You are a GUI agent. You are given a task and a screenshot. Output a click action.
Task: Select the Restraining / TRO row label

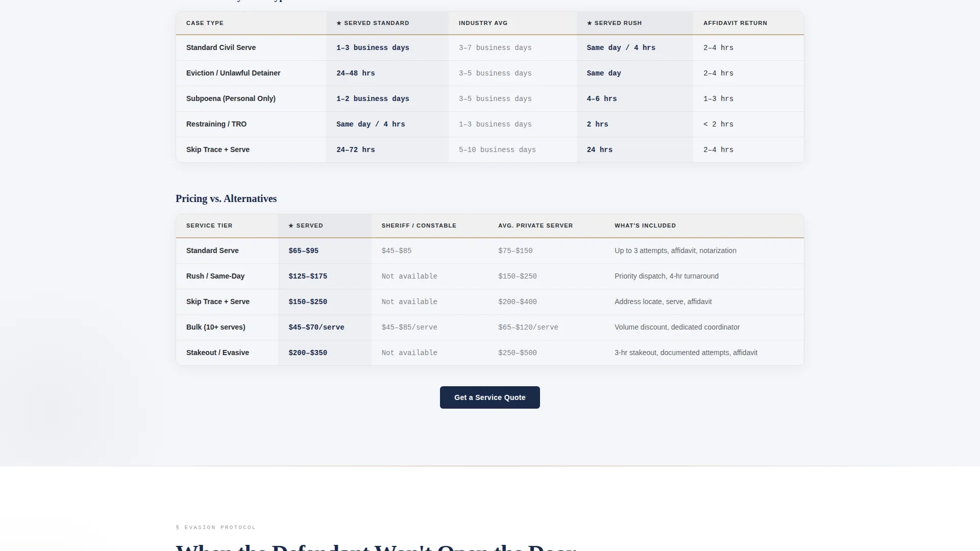click(x=216, y=124)
